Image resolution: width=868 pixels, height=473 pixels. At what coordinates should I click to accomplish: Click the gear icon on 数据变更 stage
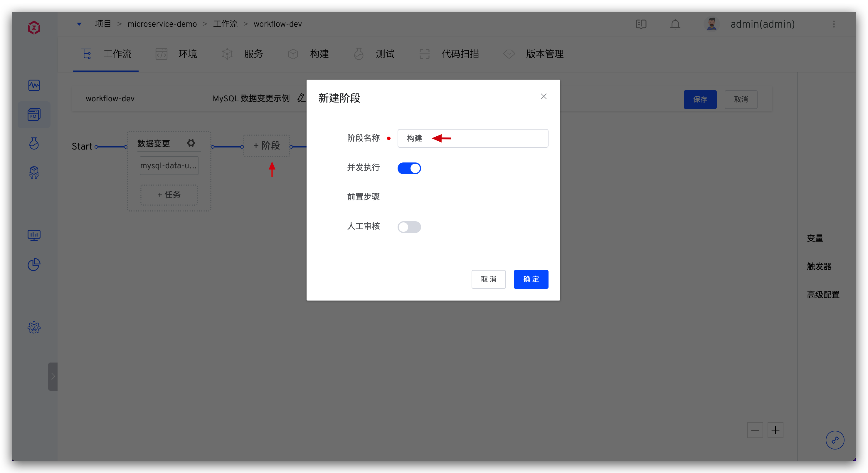pos(191,143)
